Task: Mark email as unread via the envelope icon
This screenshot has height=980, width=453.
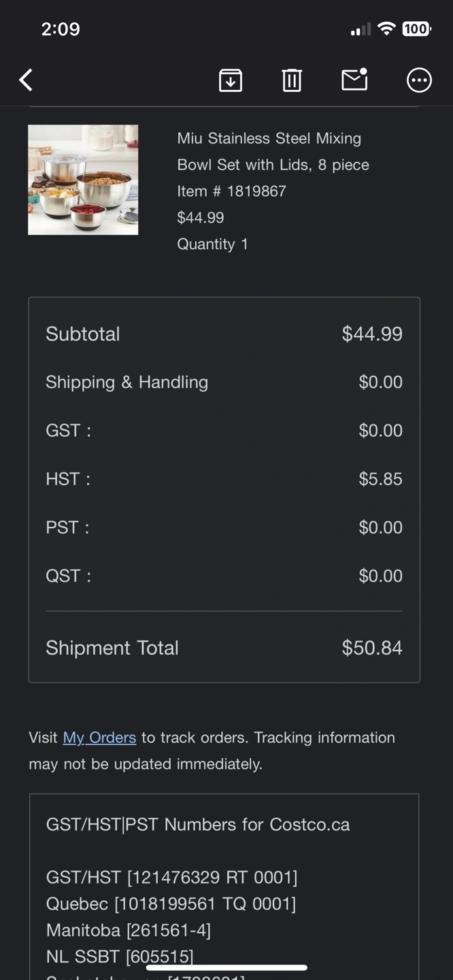Action: pyautogui.click(x=354, y=80)
